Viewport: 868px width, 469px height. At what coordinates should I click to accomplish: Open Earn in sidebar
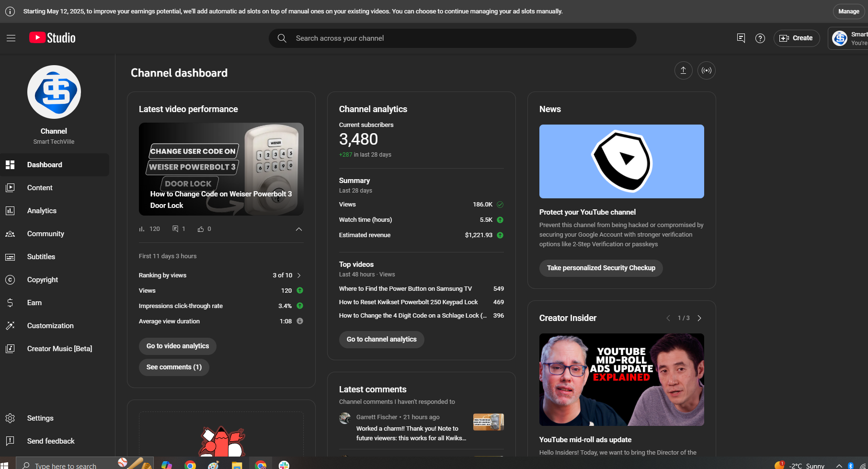pyautogui.click(x=55, y=303)
